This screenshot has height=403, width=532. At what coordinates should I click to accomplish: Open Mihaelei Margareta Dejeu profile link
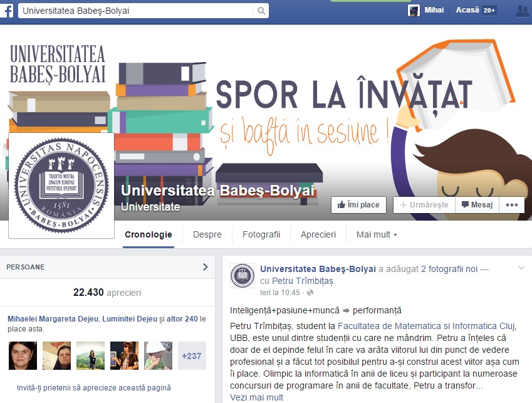click(x=53, y=319)
